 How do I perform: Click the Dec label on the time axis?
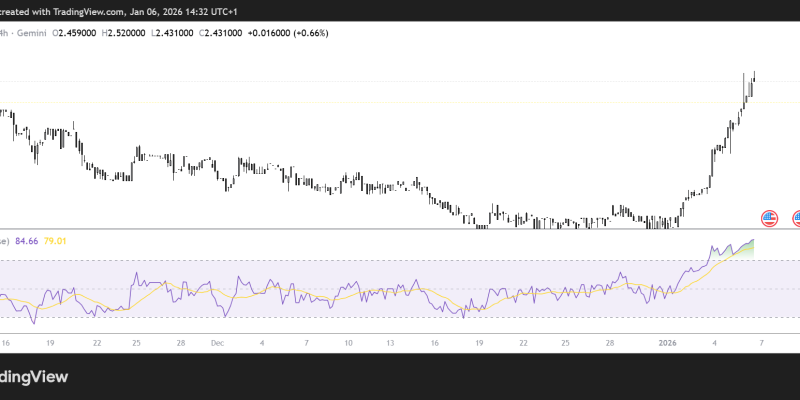[218, 342]
